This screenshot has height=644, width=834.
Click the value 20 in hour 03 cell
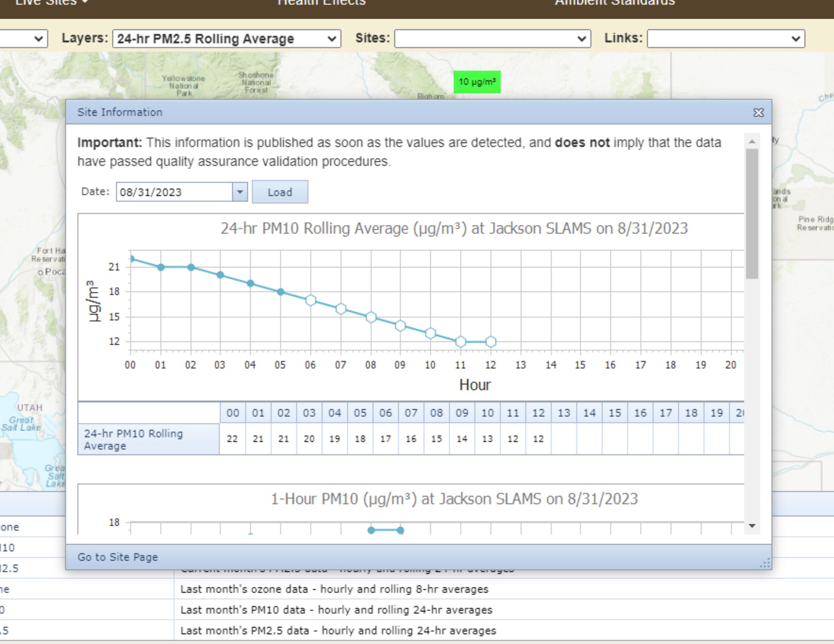click(309, 439)
